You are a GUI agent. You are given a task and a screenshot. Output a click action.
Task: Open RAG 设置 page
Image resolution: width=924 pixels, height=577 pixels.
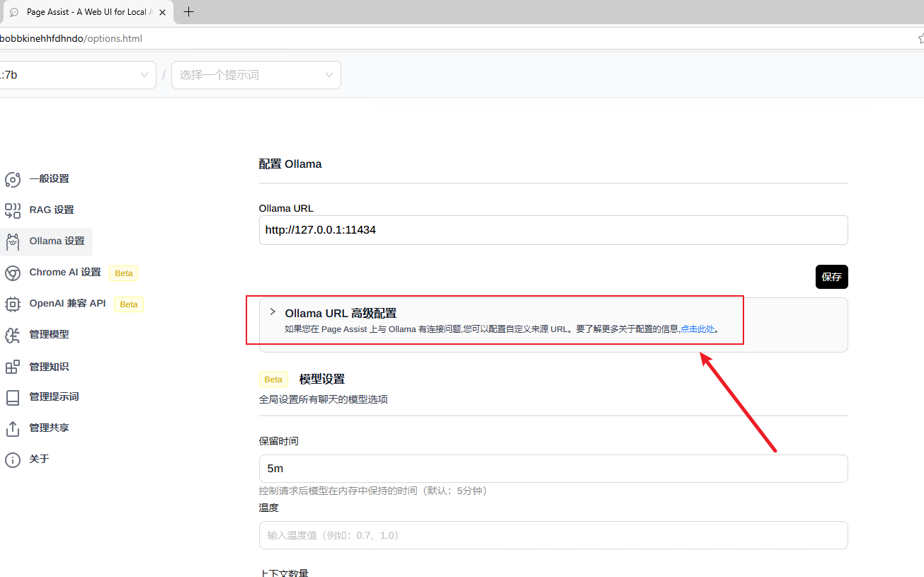coord(52,210)
